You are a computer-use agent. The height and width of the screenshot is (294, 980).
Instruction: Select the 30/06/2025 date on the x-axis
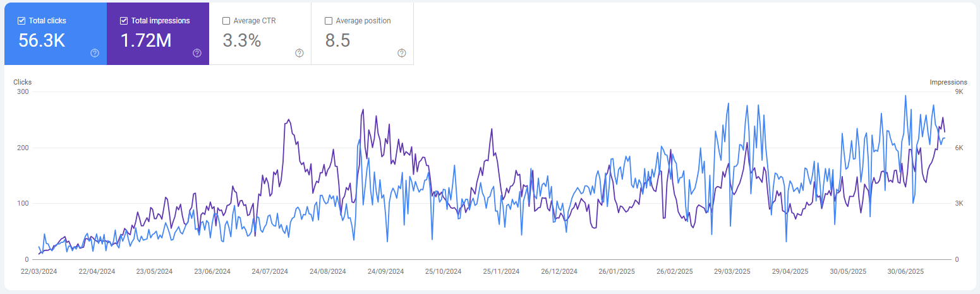click(906, 271)
